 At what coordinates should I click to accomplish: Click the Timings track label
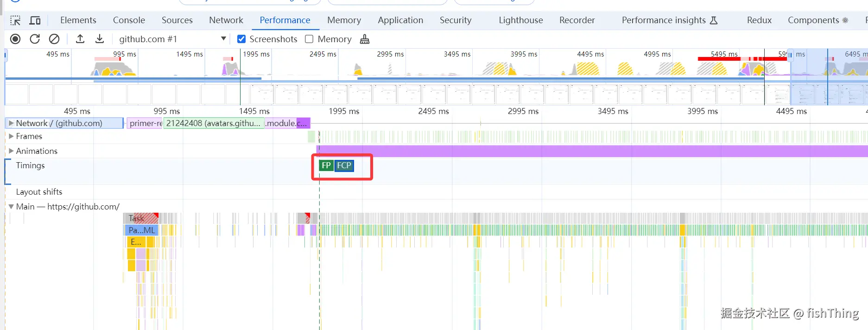(30, 165)
